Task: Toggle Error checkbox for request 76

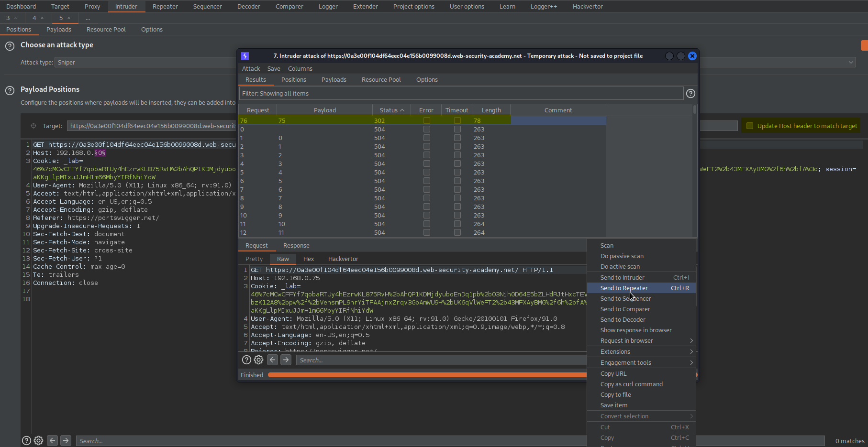Action: point(427,121)
